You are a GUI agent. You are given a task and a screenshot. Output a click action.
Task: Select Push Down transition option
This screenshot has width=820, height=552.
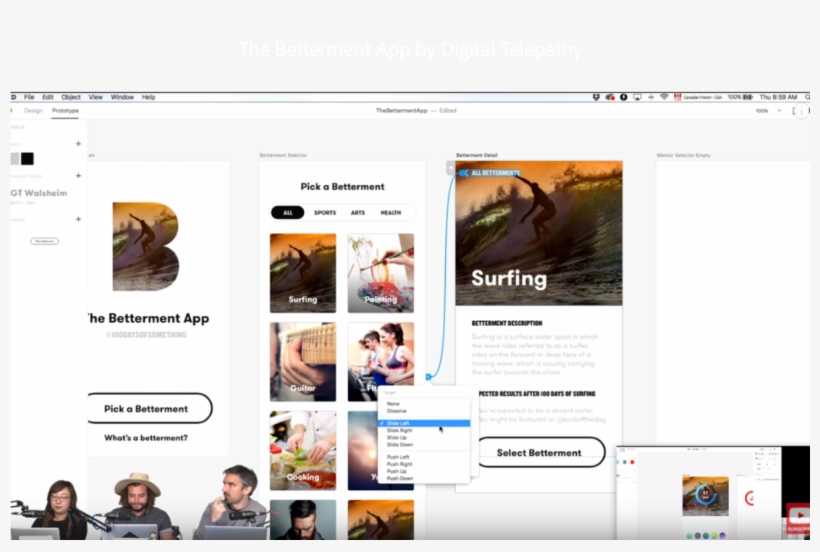pyautogui.click(x=424, y=478)
